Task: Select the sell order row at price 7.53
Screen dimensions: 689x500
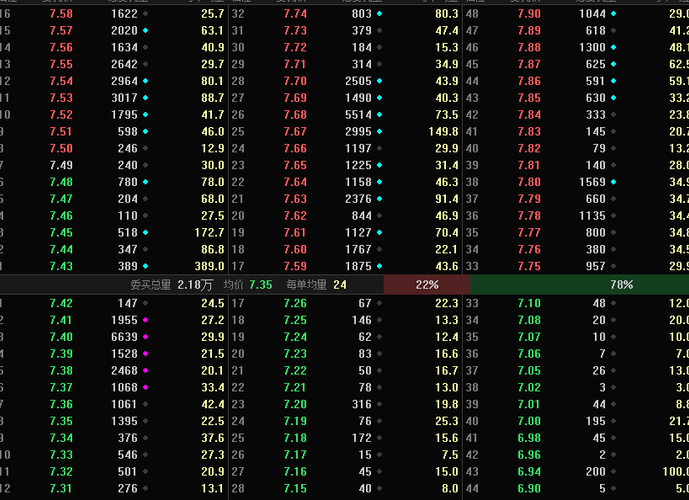Action: (x=114, y=98)
